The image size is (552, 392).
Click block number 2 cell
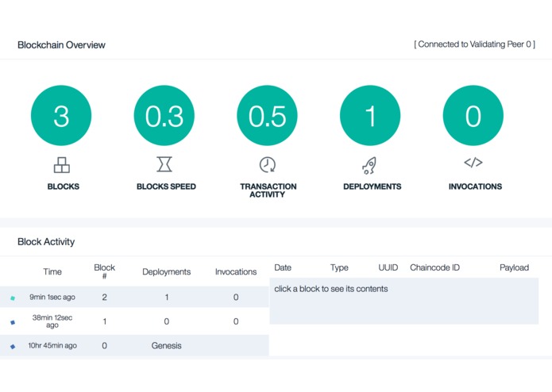(105, 297)
